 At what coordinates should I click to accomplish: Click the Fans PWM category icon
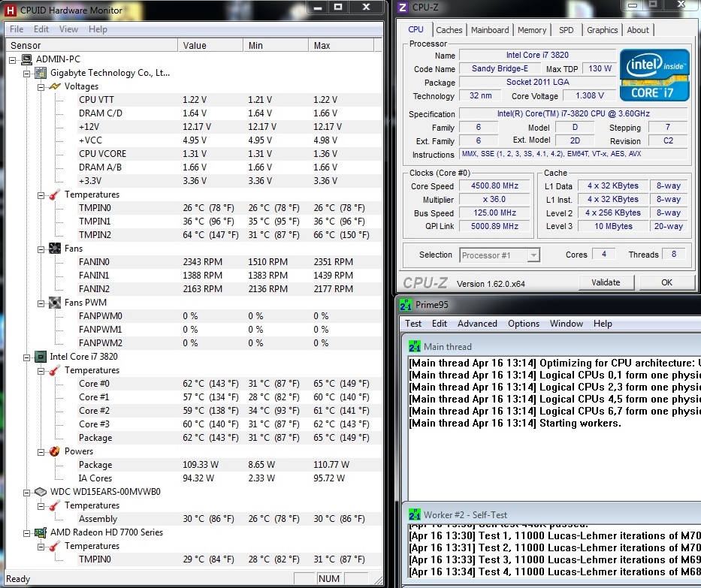tap(55, 303)
